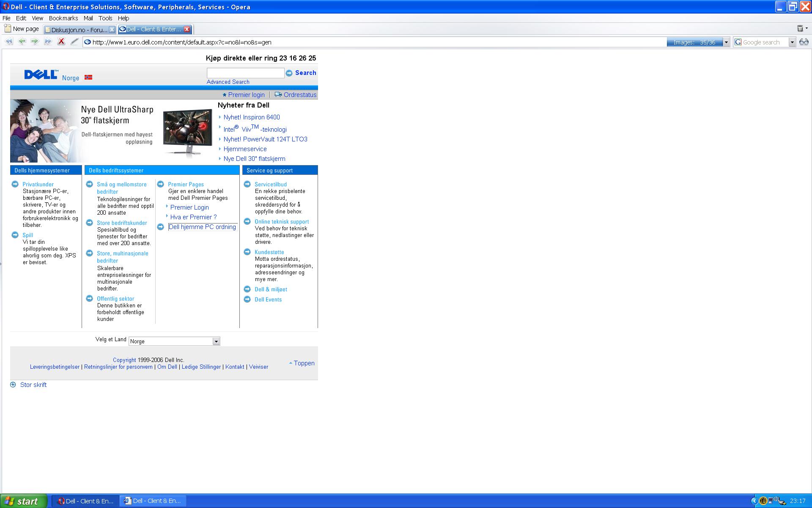Viewport: 812px width, 508px height.
Task: Jump to Toppen link in footer
Action: [304, 363]
